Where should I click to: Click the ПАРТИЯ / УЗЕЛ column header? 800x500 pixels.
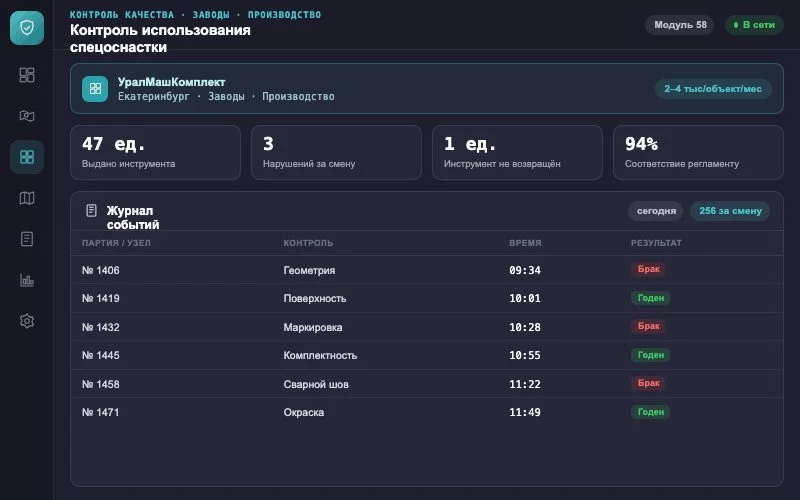click(116, 243)
